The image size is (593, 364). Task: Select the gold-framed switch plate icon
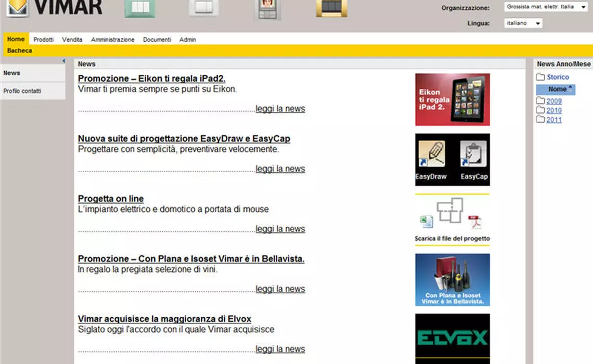click(x=332, y=8)
